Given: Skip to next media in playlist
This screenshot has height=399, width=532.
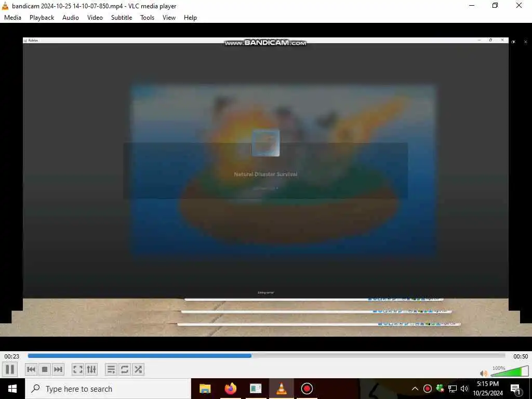Looking at the screenshot, I should coord(58,369).
